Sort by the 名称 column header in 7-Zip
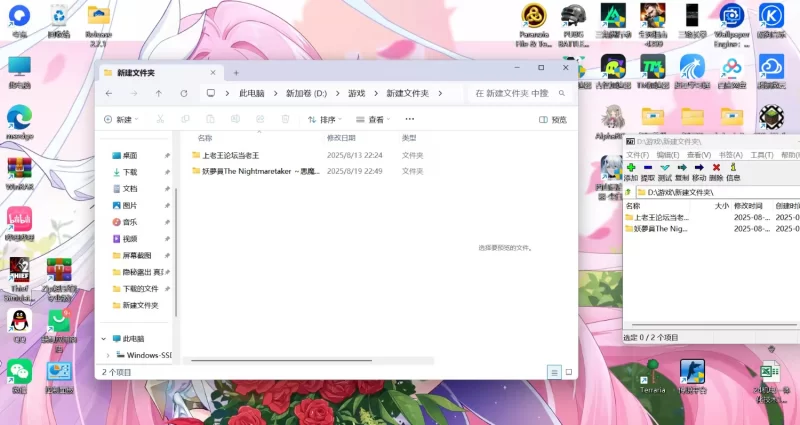Screen dimensions: 800x425 click(633, 206)
